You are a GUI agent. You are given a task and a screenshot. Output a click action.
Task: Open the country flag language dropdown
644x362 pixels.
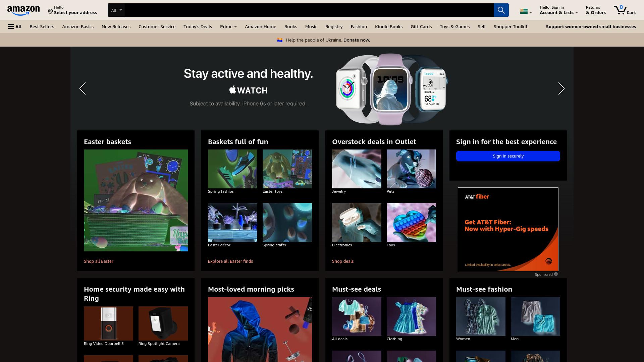(x=526, y=12)
